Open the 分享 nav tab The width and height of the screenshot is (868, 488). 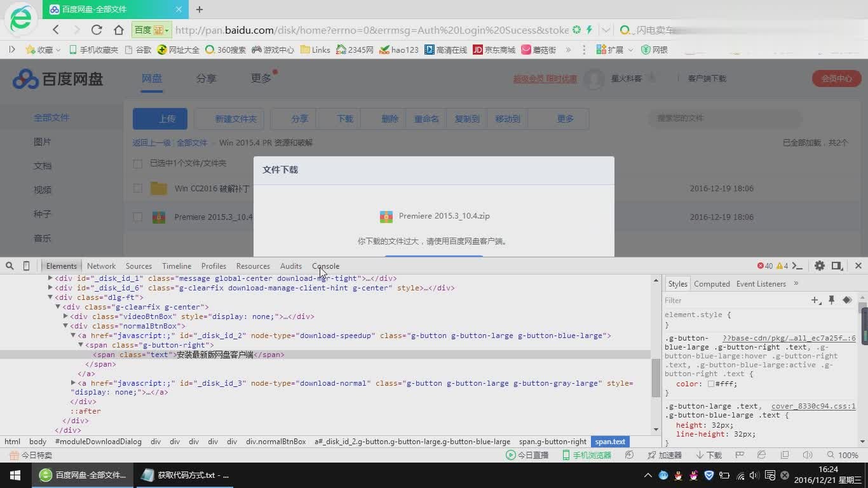click(x=206, y=78)
